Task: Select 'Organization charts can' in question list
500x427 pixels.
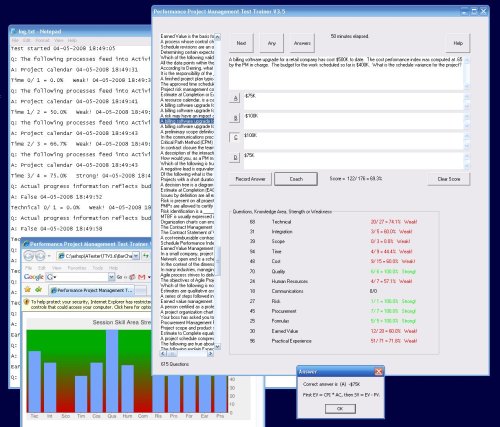Action: tap(187, 222)
